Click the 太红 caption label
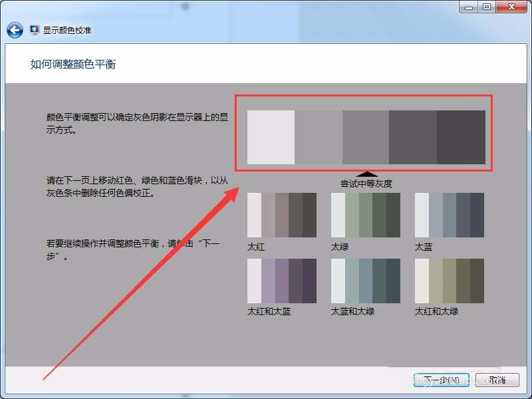 point(258,245)
